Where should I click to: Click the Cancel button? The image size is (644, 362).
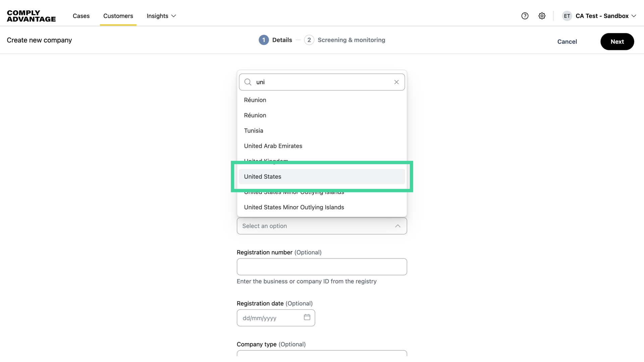[x=567, y=42]
